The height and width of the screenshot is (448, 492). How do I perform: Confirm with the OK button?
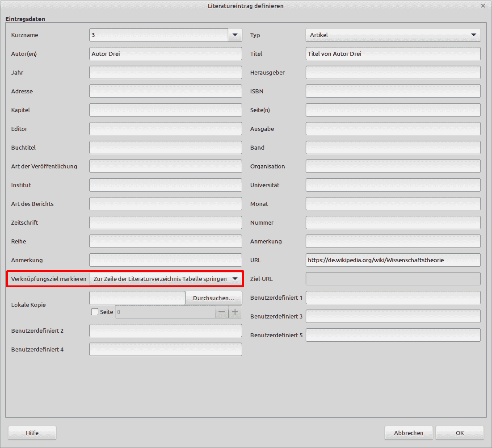tap(459, 433)
